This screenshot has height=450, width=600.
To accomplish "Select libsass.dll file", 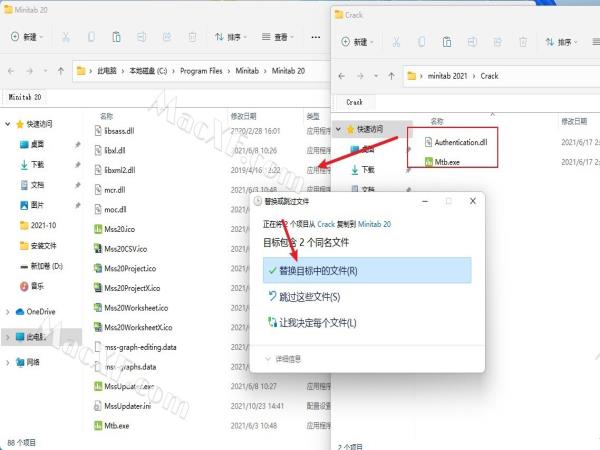I will point(119,131).
